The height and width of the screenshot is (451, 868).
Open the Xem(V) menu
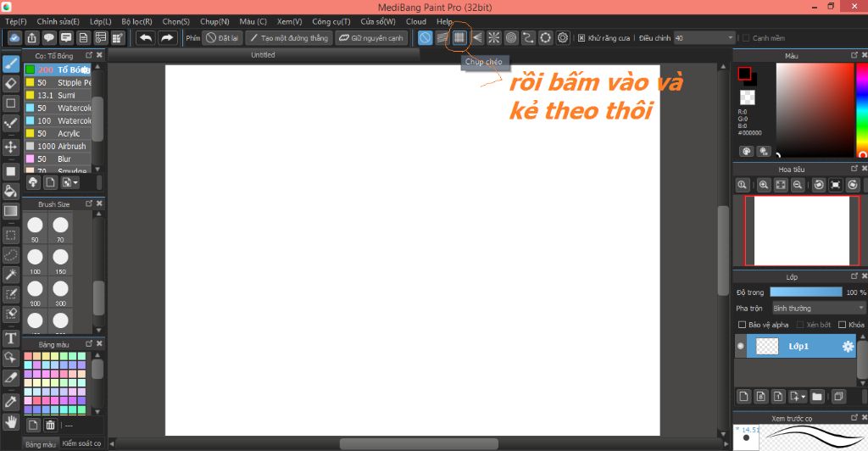click(289, 21)
